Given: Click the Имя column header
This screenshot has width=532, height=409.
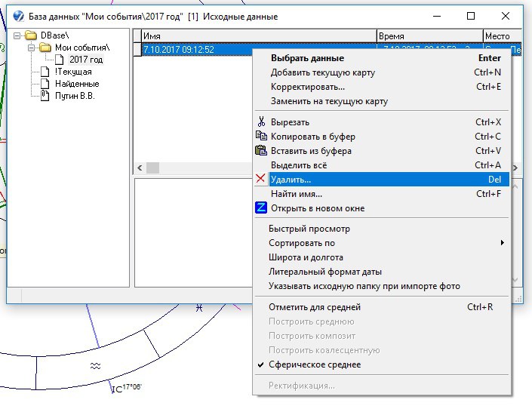Looking at the screenshot, I should pos(259,36).
